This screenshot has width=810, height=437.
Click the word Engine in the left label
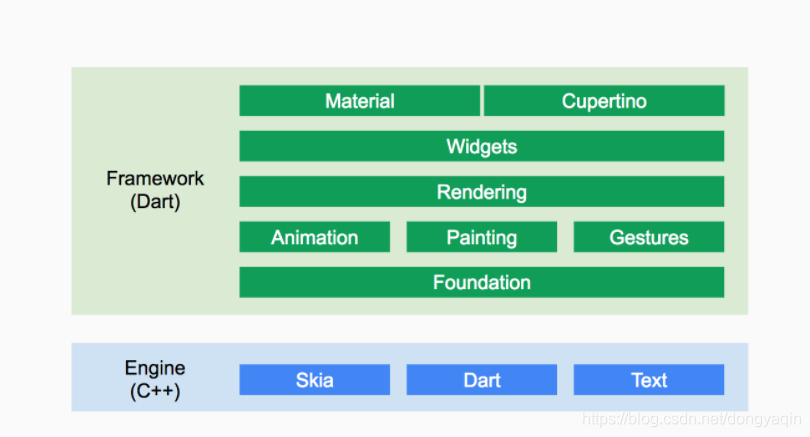point(155,368)
